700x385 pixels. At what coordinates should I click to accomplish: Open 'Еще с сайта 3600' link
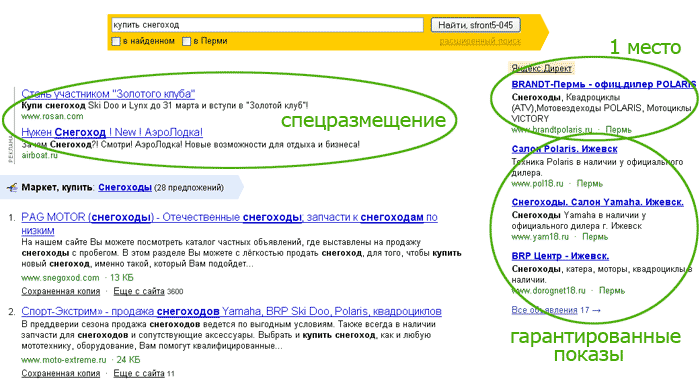[148, 291]
